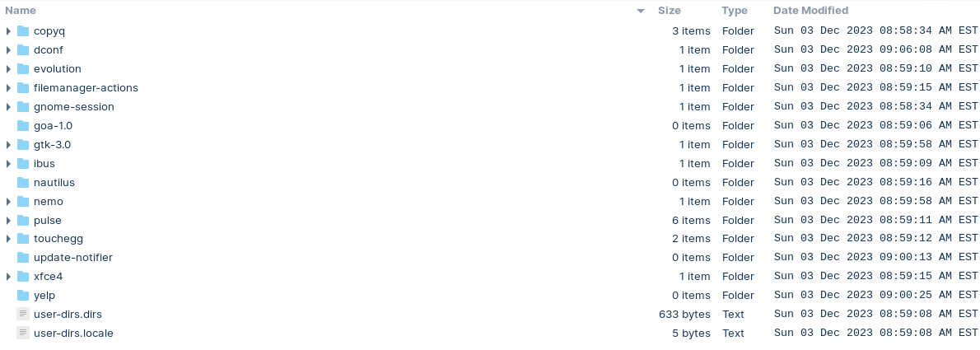Click the user-dirs.locale file icon
Viewport: 980px width, 350px height.
click(x=23, y=334)
